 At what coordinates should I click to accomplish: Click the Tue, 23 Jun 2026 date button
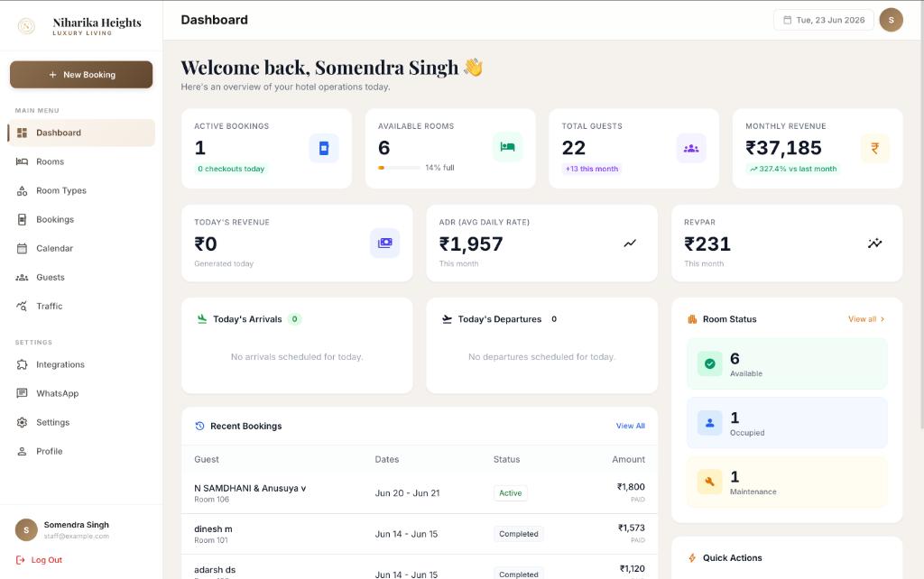(824, 20)
